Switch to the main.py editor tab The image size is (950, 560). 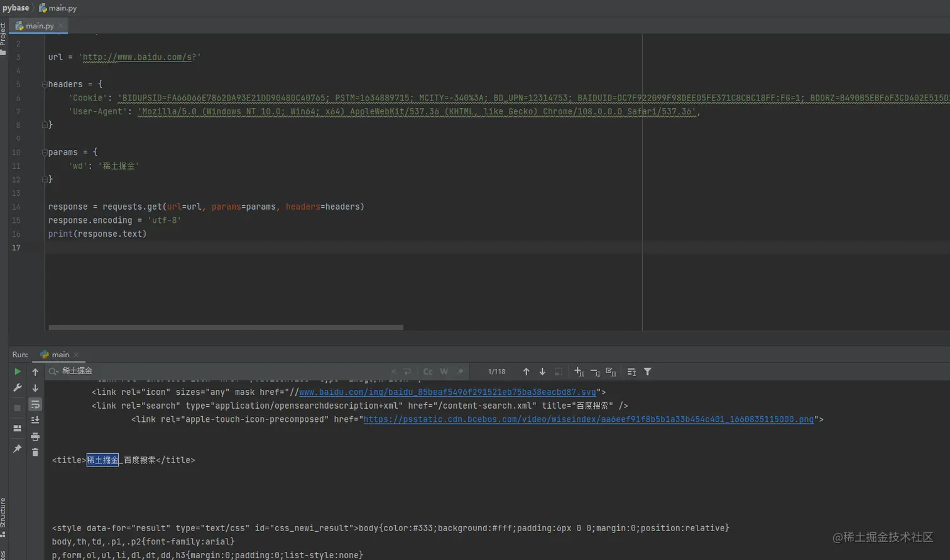(40, 26)
